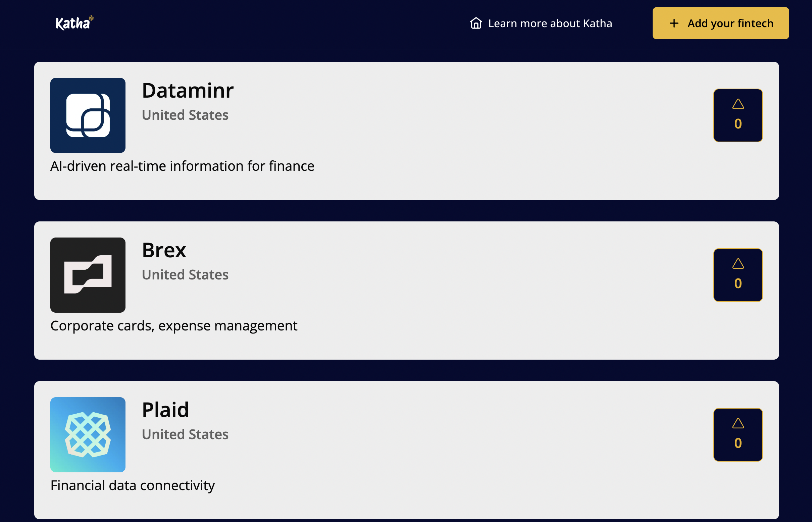
Task: Click the home icon in header
Action: tap(476, 23)
